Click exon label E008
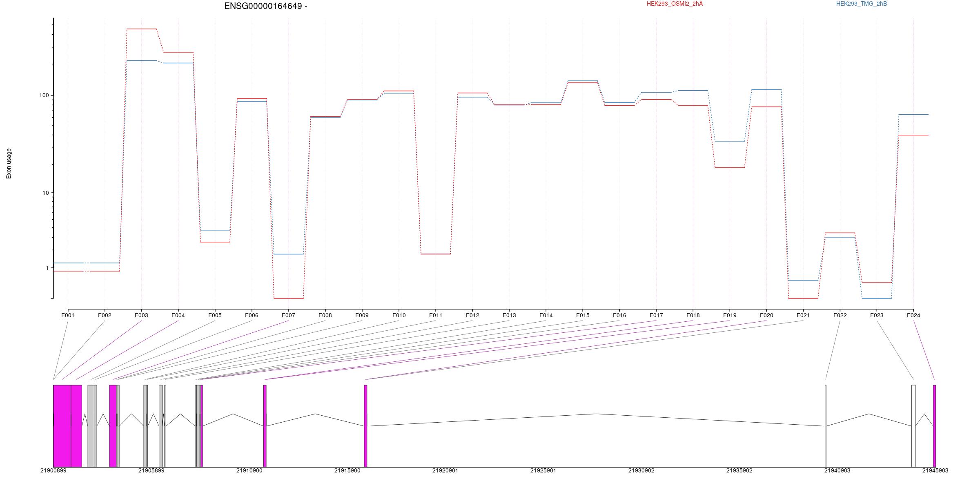Screen dimensions: 980x490 coord(325,315)
